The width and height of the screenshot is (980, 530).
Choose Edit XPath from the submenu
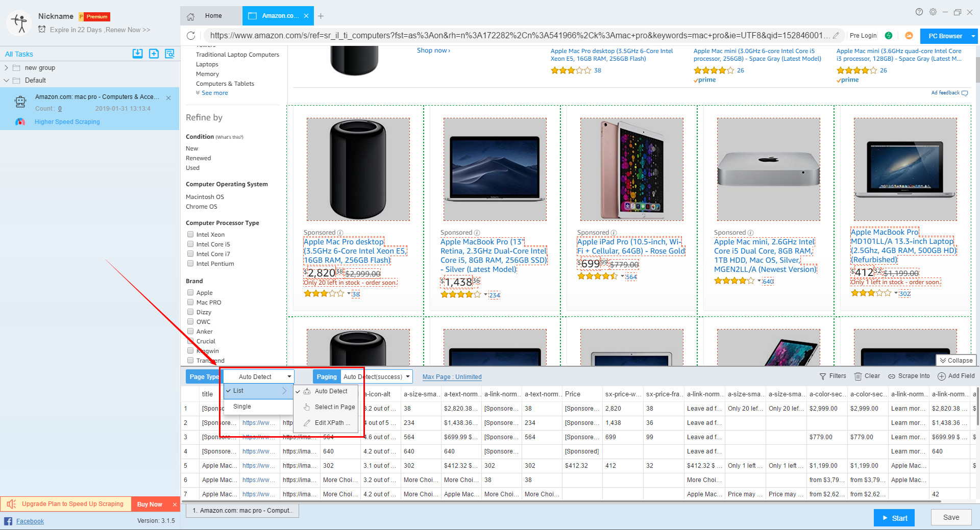(x=332, y=423)
